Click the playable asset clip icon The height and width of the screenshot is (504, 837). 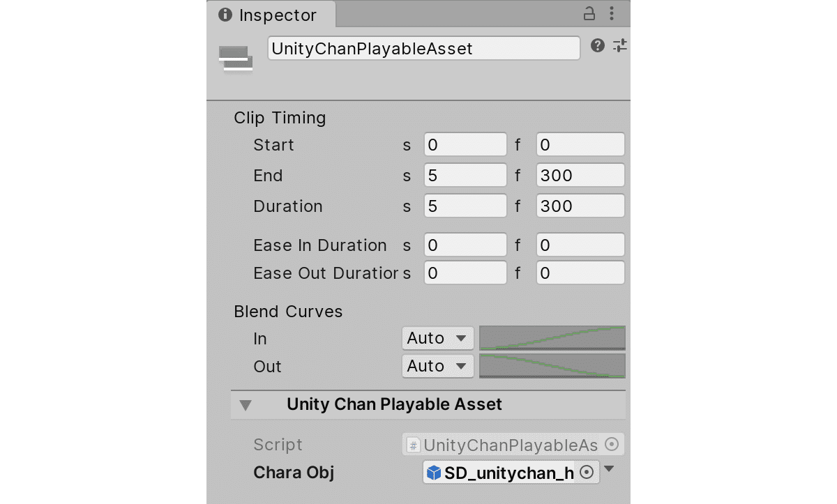[236, 59]
